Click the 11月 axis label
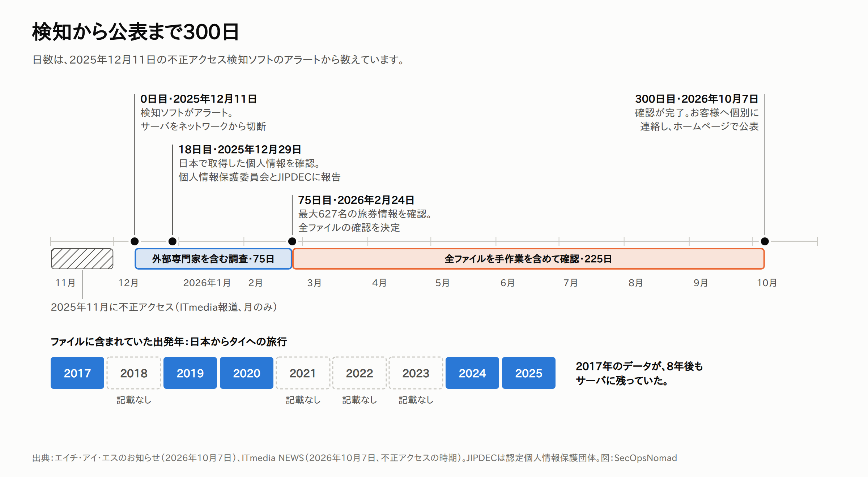The image size is (868, 477). coord(65,283)
